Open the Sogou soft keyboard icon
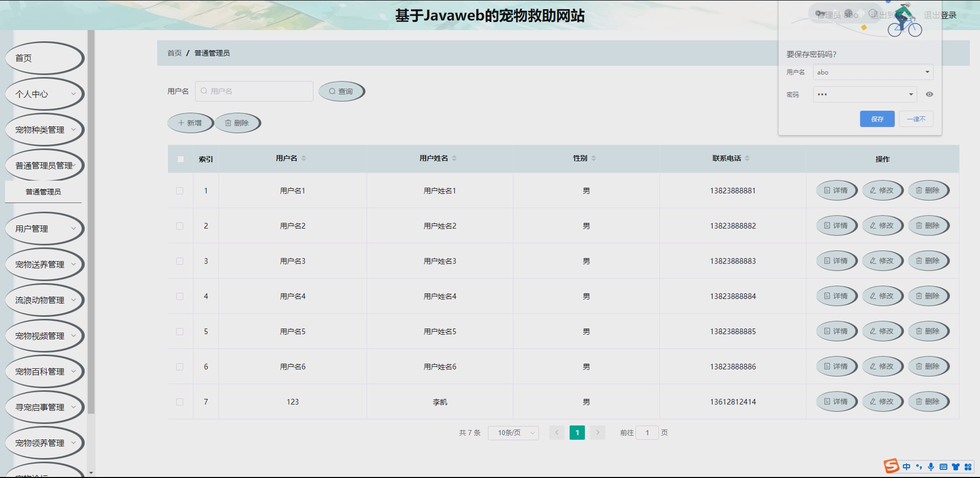This screenshot has width=980, height=478. click(x=944, y=467)
